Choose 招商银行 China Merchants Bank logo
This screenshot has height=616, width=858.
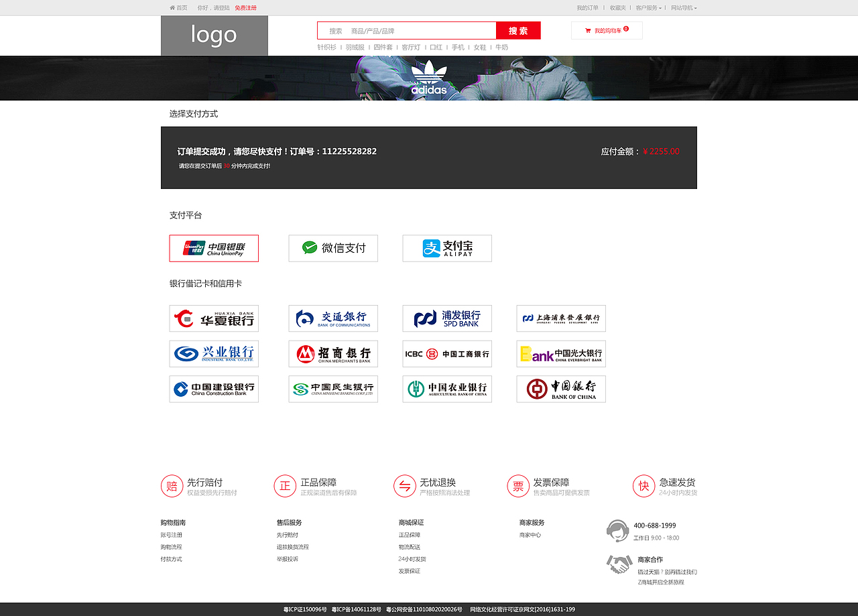pos(333,354)
